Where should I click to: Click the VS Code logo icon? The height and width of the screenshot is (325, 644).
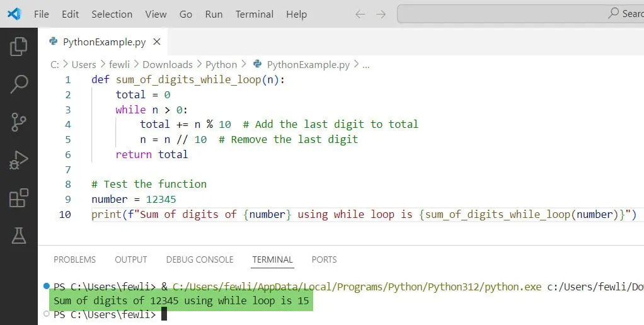(14, 14)
